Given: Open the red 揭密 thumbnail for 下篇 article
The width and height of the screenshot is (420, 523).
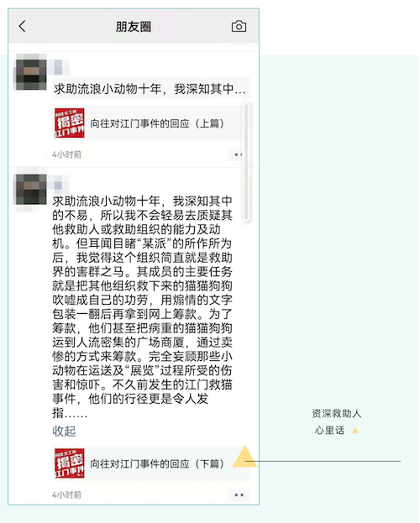Looking at the screenshot, I should (x=70, y=463).
